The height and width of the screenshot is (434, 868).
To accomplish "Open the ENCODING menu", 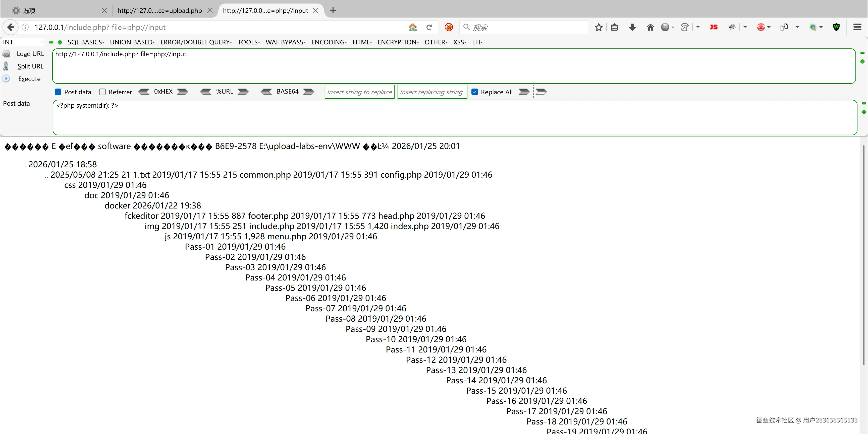I will point(329,42).
